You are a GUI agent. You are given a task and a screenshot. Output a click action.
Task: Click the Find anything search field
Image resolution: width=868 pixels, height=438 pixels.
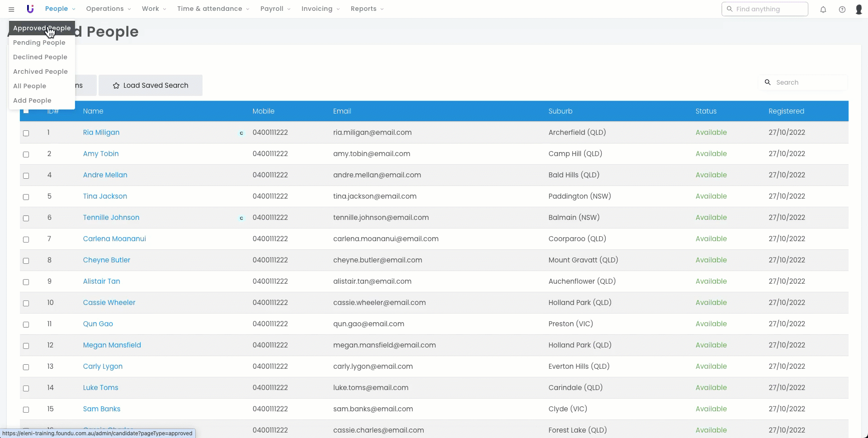click(x=769, y=9)
